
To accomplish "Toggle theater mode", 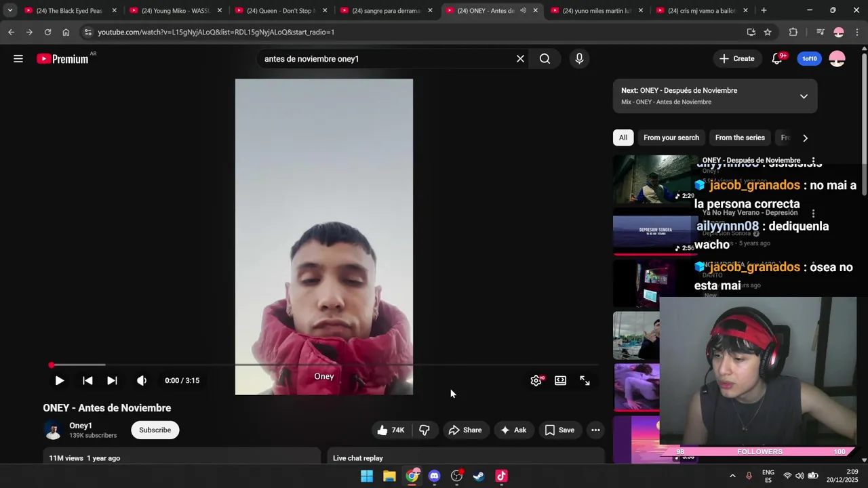I will pyautogui.click(x=560, y=381).
